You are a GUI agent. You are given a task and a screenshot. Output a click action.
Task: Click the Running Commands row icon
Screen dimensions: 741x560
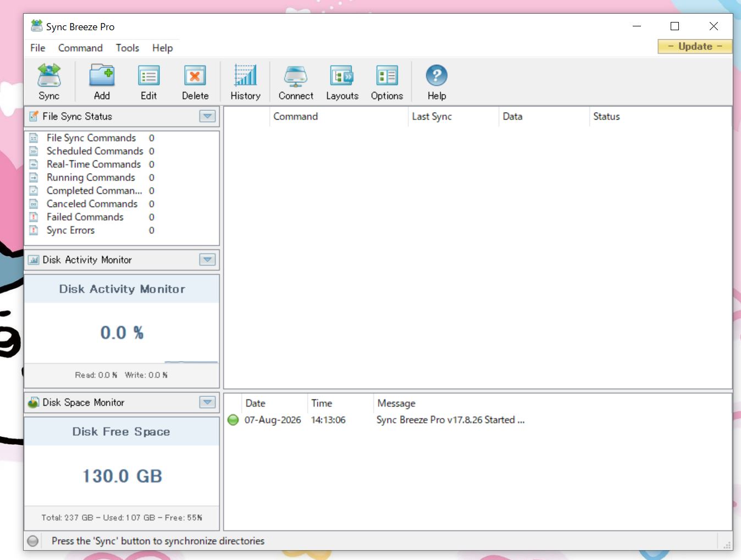pyautogui.click(x=34, y=178)
